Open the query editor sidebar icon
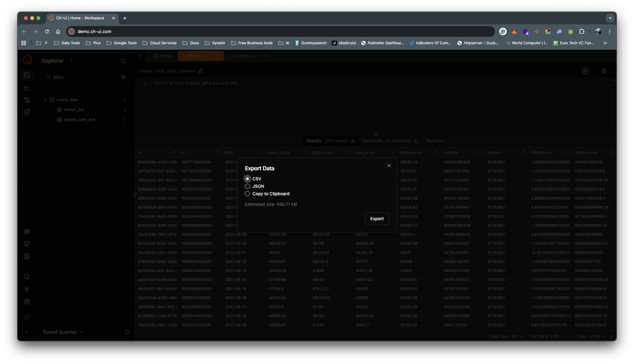 [27, 75]
